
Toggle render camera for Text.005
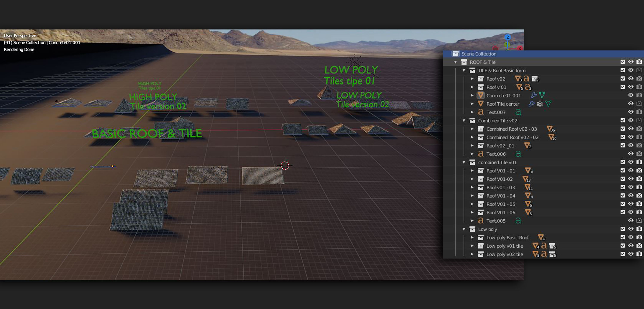coord(639,220)
